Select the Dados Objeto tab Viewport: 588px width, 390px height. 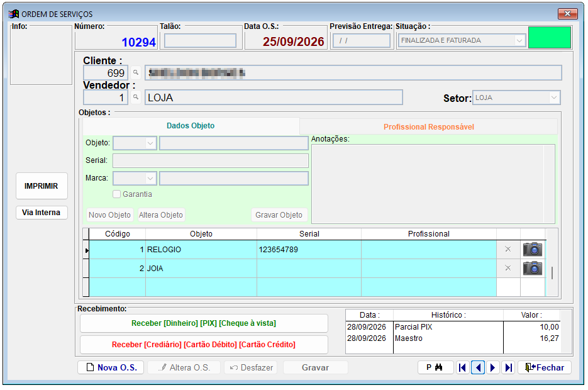click(191, 126)
